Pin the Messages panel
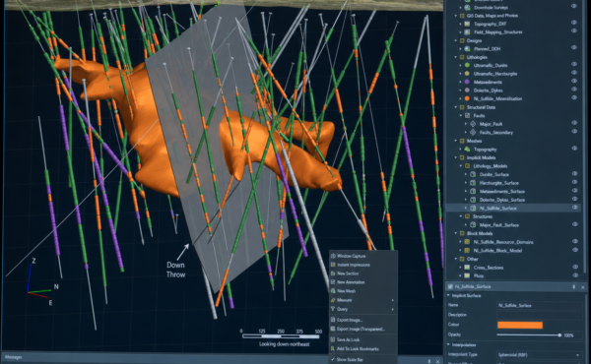Screen dimensions: 591x364 (x=429, y=361)
